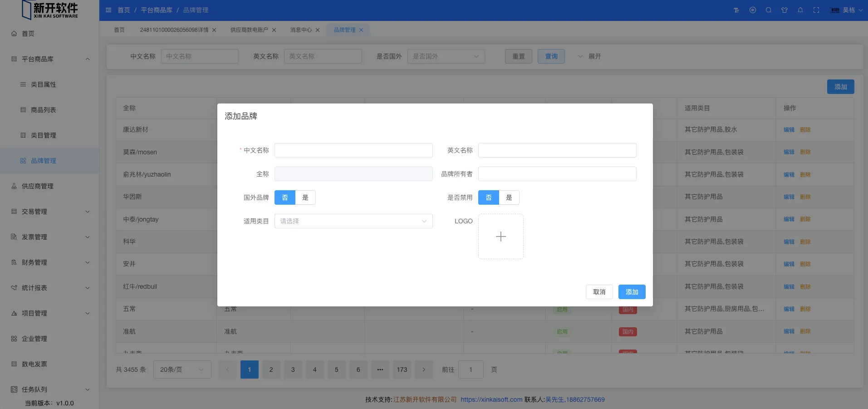Open the 适用类目 dropdown in dialog
Viewport: 868px width, 409px height.
353,221
